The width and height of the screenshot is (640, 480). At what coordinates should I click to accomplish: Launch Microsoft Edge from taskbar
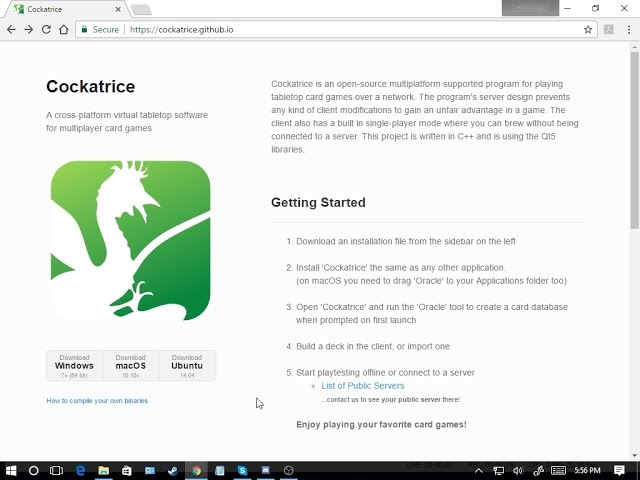click(80, 471)
